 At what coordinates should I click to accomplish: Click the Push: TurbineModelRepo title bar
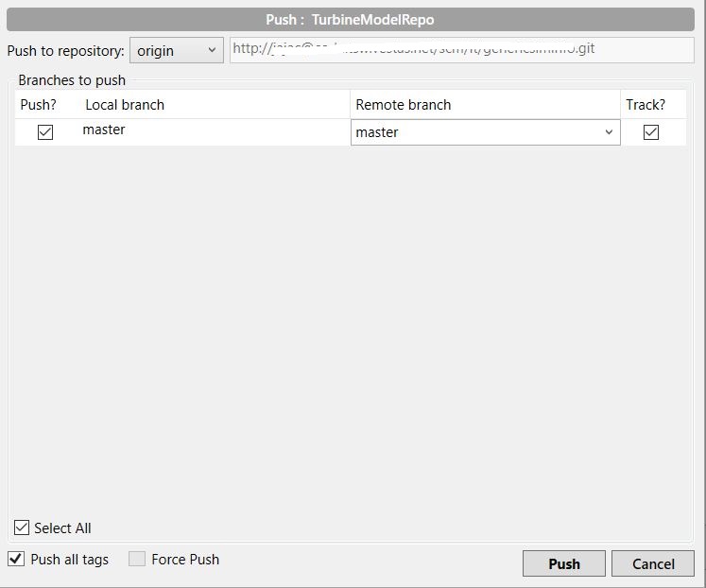(350, 20)
